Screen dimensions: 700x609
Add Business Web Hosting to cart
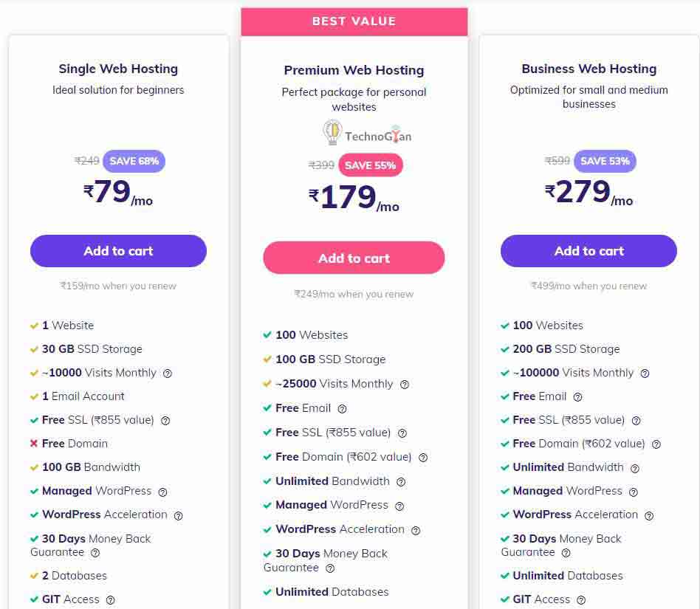point(589,251)
